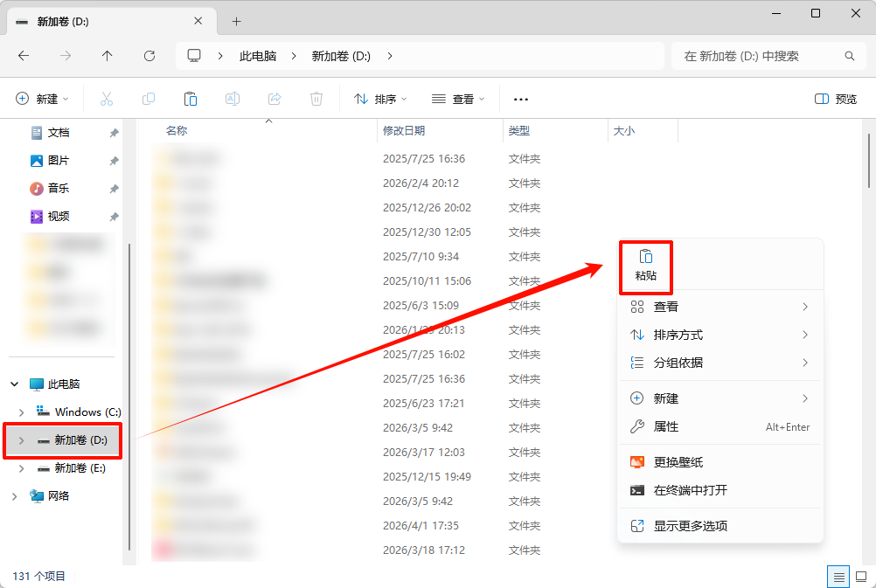
Task: Click 显示更多选项 in the context menu
Action: pos(691,526)
